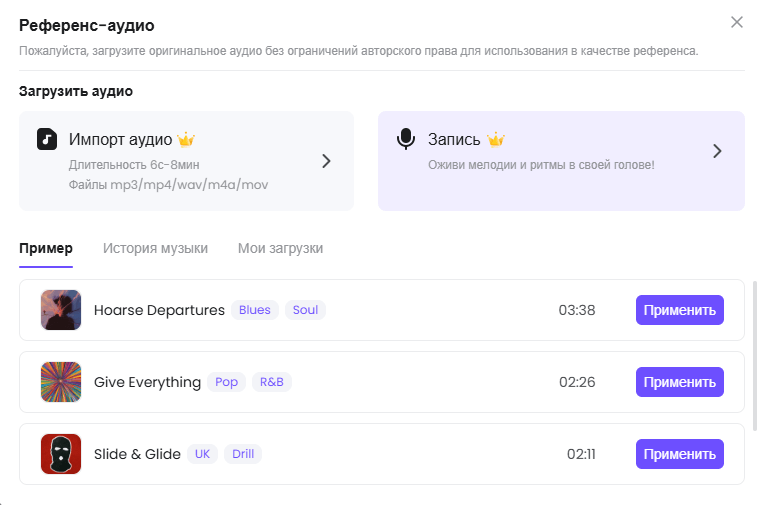The width and height of the screenshot is (762, 505).
Task: Click the Hoarse Departures track title
Action: pyautogui.click(x=159, y=310)
